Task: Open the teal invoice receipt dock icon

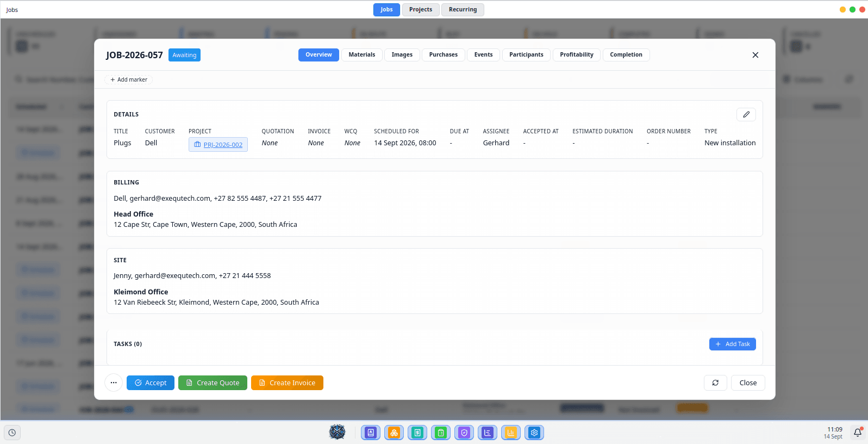Action: pyautogui.click(x=417, y=433)
